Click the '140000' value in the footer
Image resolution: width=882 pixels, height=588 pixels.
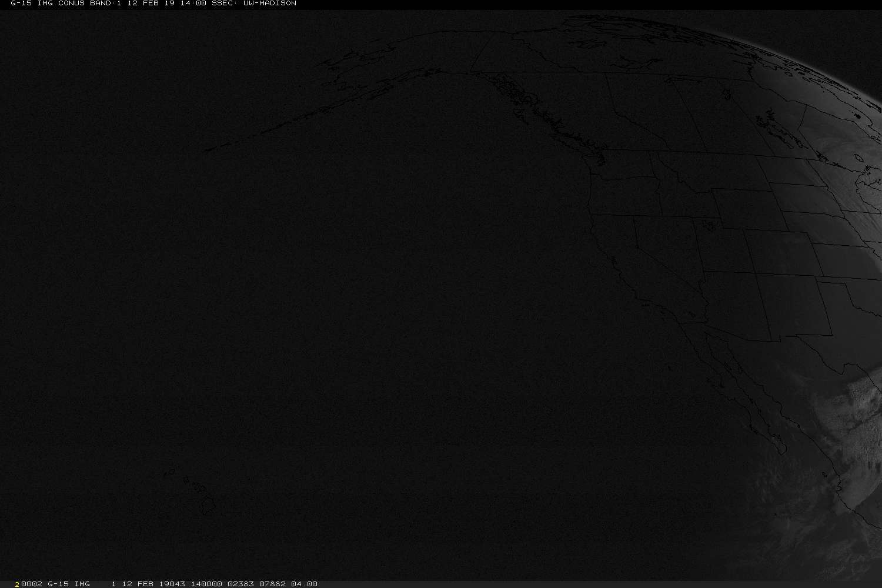click(206, 584)
